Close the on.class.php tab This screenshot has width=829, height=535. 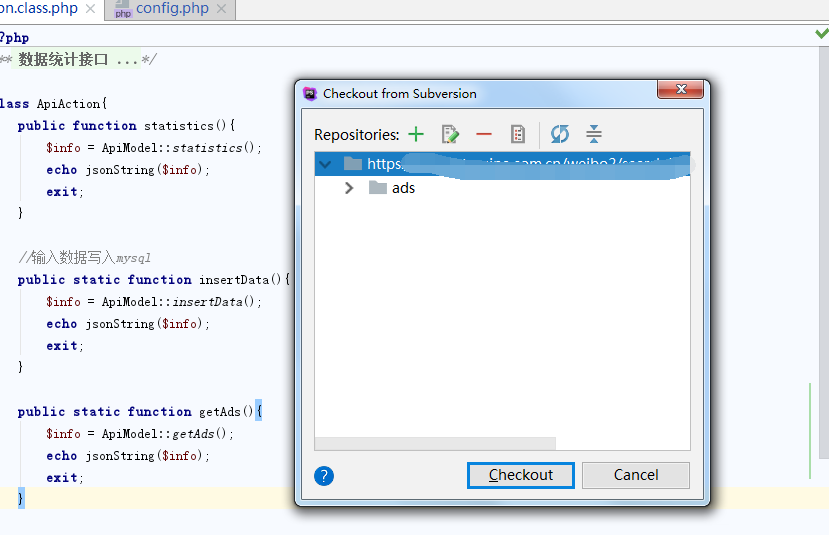[x=90, y=9]
